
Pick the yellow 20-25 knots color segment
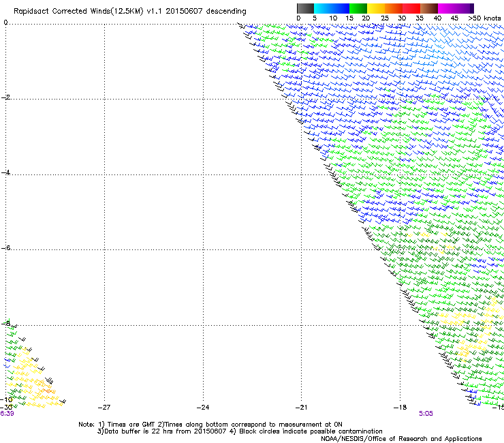[x=376, y=8]
